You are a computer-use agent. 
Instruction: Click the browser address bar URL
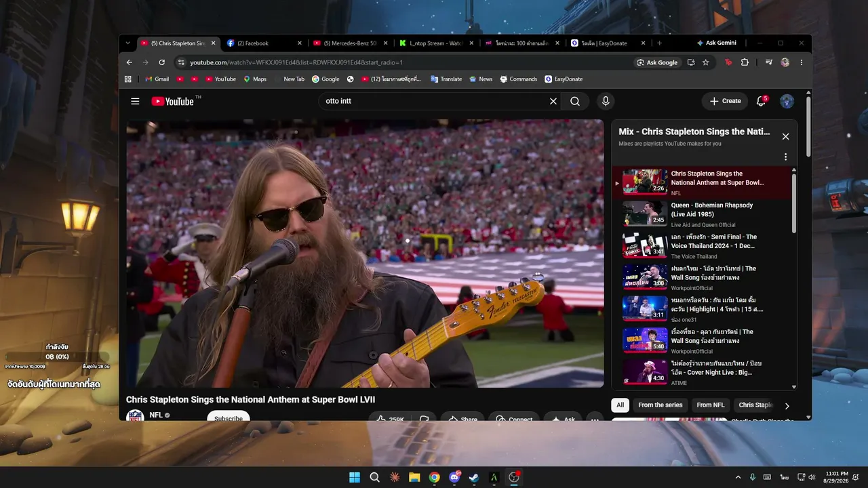(x=296, y=62)
